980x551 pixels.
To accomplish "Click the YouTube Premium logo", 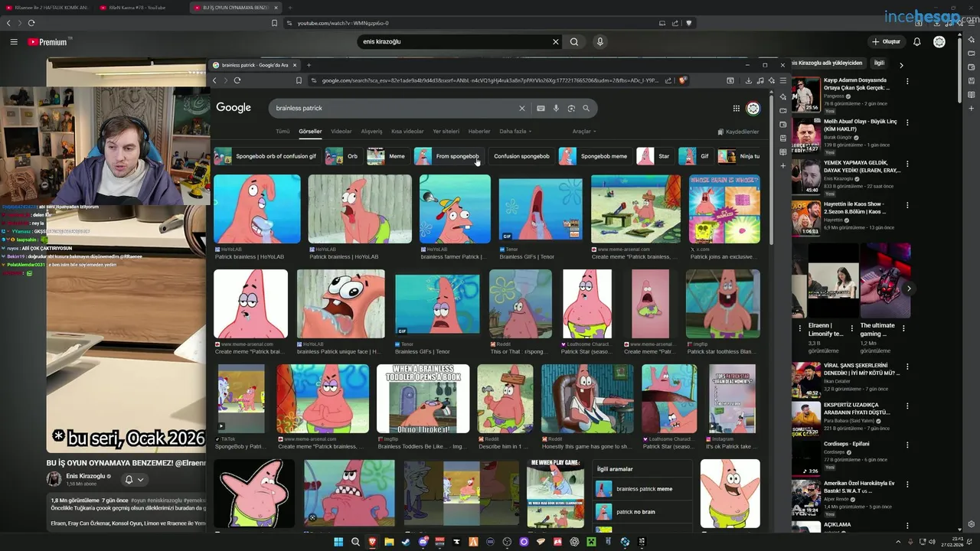I will click(47, 42).
